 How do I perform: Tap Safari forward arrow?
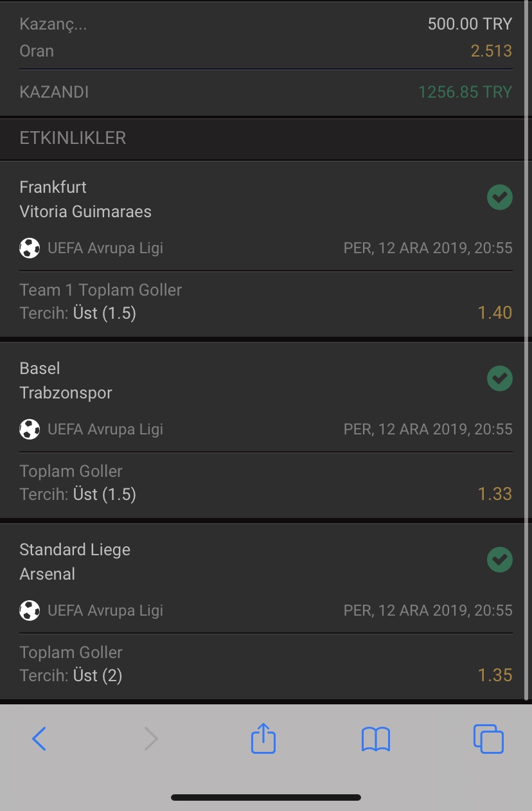point(151,739)
